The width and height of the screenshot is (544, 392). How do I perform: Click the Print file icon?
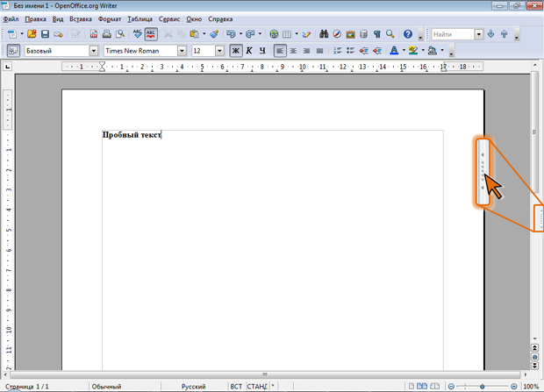(x=106, y=34)
